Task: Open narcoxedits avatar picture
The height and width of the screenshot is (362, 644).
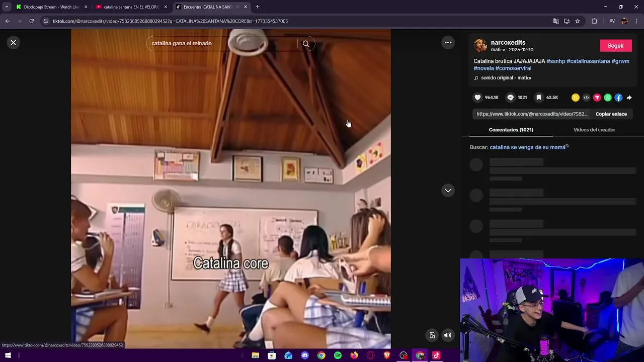Action: (480, 46)
